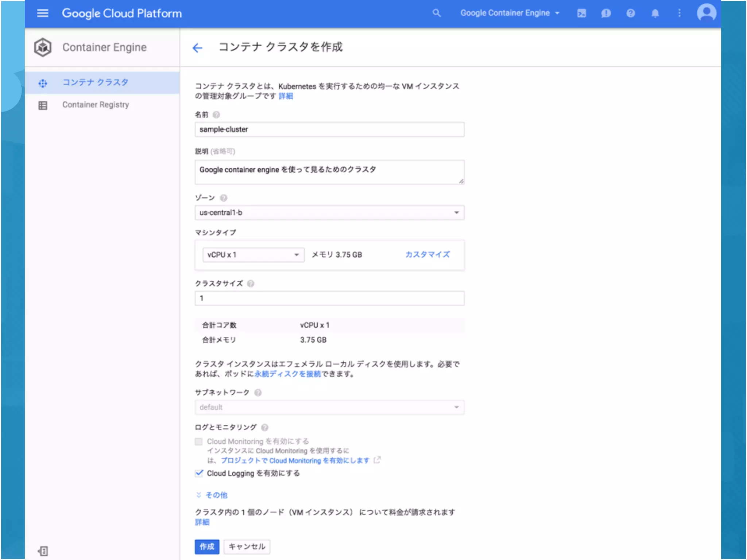The height and width of the screenshot is (560, 747).
Task: Open the vCPU x 1 machine type dropdown
Action: tap(253, 255)
